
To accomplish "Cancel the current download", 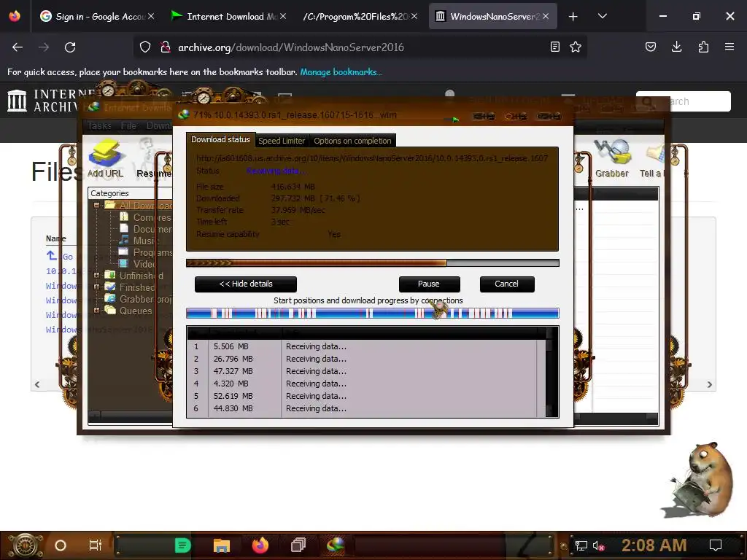I will pyautogui.click(x=507, y=284).
